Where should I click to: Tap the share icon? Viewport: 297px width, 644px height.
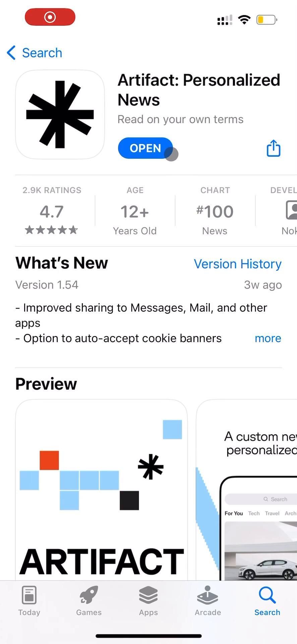point(273,148)
